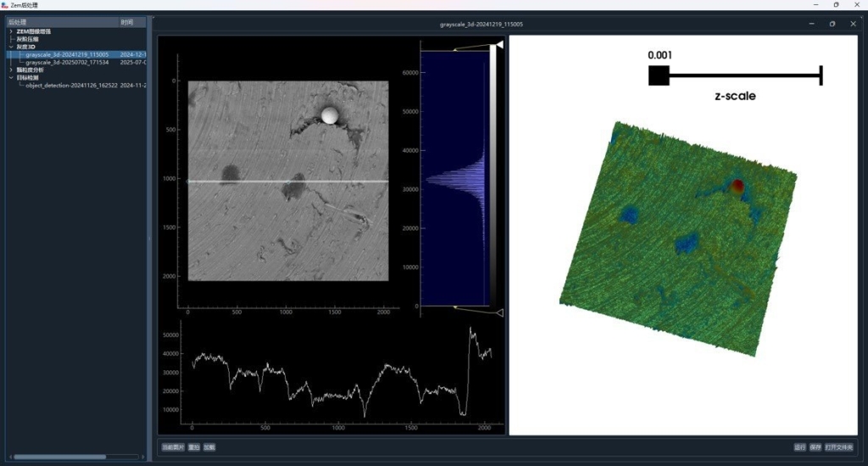
Task: Click the left panel horizontal scrollbar
Action: click(59, 457)
